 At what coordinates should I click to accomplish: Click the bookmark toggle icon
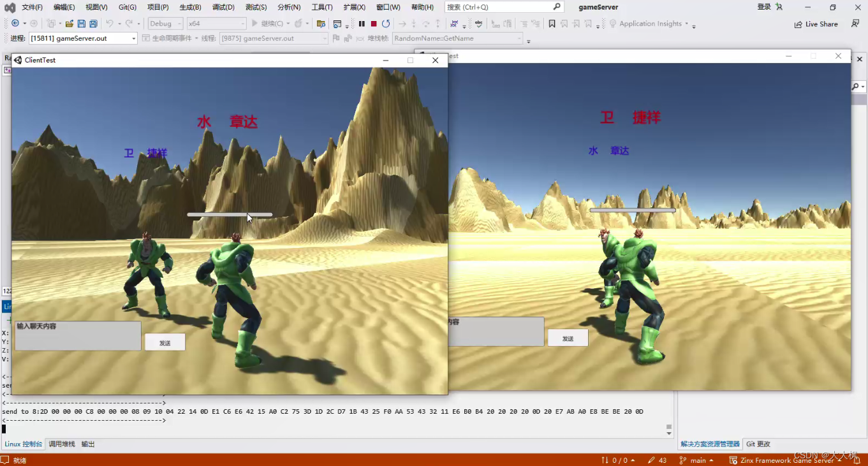pyautogui.click(x=552, y=24)
